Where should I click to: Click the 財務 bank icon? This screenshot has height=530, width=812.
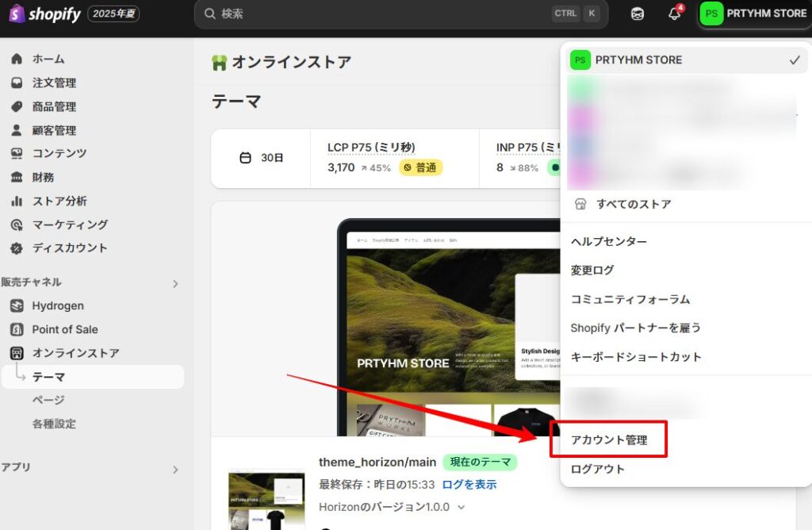17,177
